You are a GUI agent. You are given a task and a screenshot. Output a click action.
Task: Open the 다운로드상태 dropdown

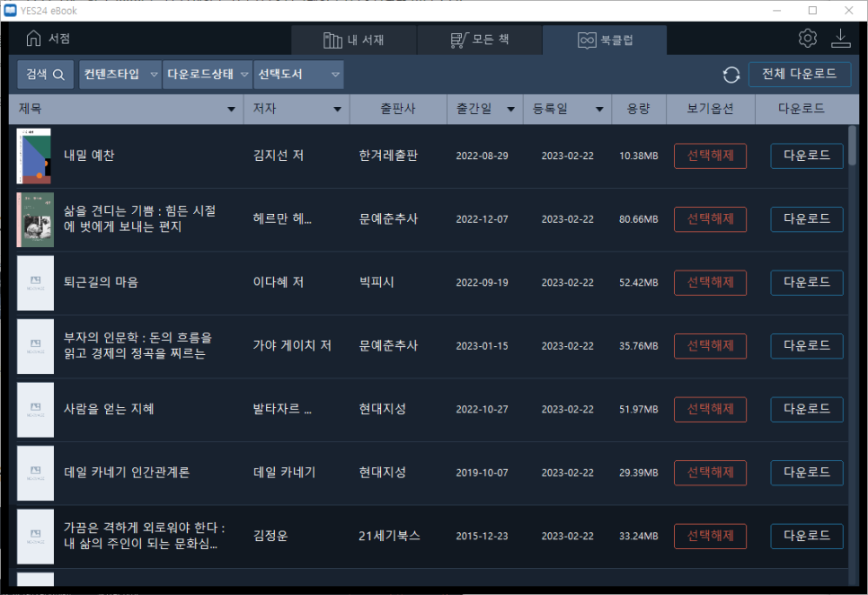click(207, 75)
